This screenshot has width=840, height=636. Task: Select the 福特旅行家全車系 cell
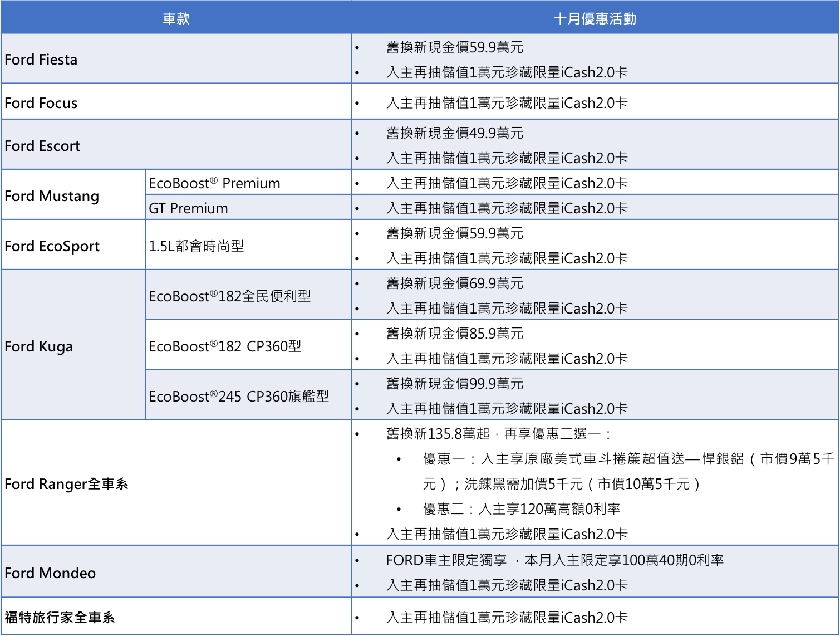176,617
